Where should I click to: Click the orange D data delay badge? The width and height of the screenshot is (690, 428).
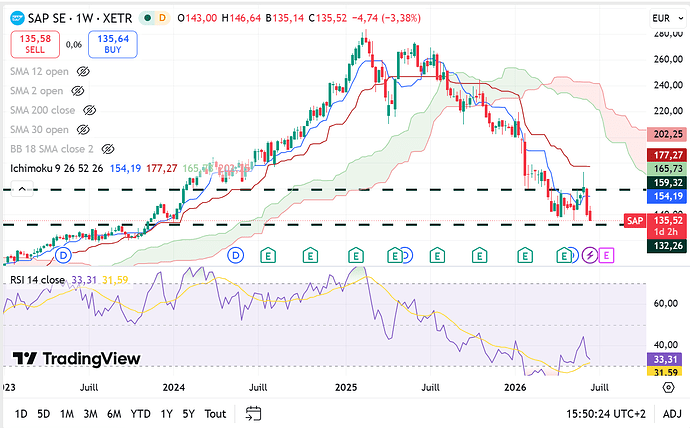tap(163, 18)
